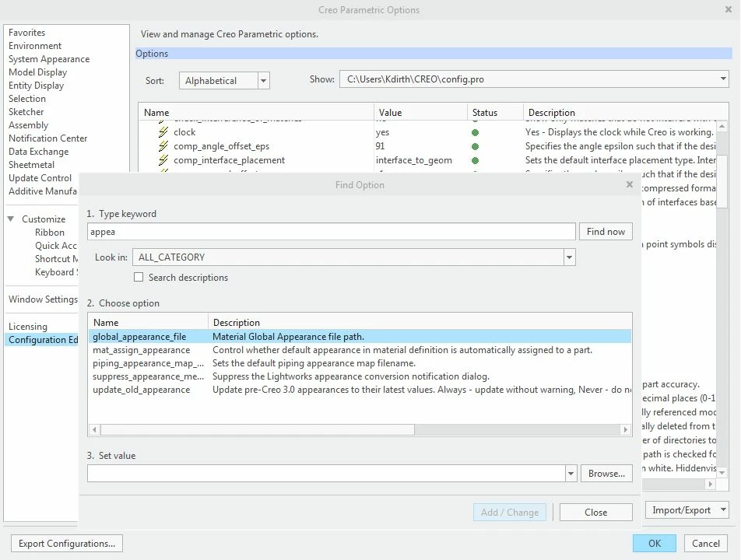This screenshot has width=741, height=560.
Task: Click Value column header in options table
Action: [x=420, y=112]
